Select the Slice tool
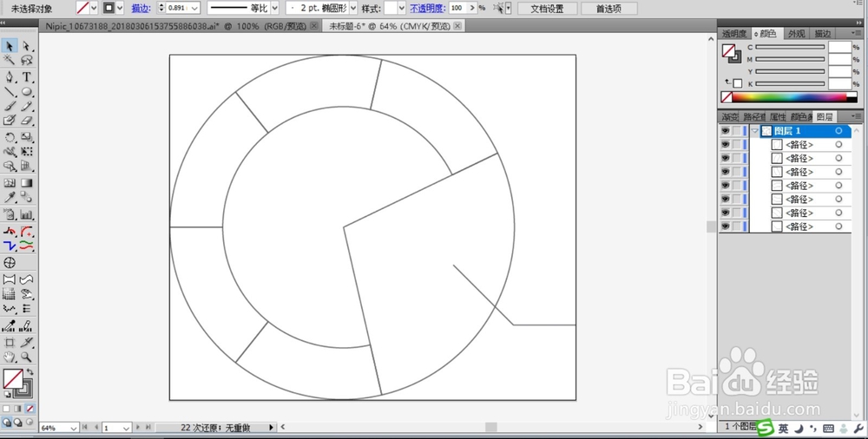868x439 pixels. (x=26, y=343)
